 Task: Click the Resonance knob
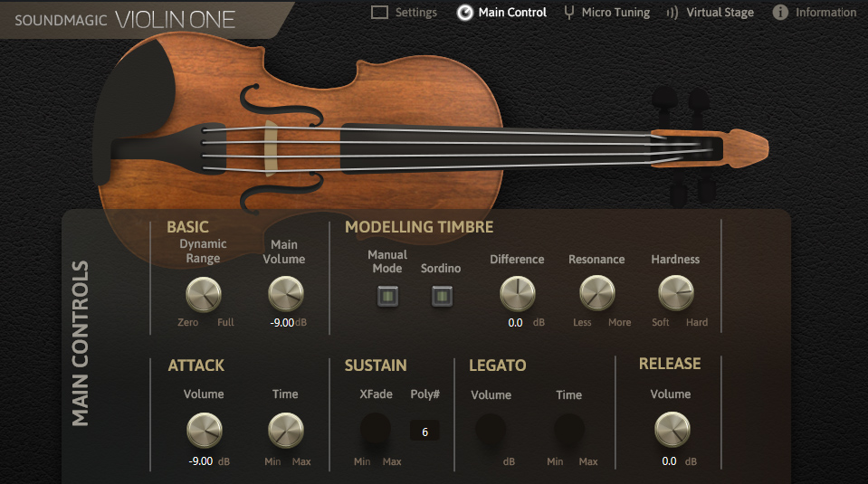click(x=596, y=293)
